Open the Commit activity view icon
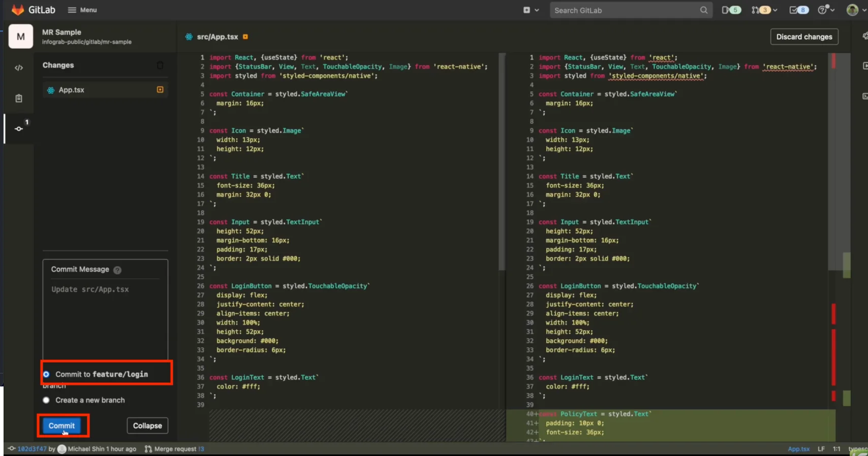 point(19,128)
